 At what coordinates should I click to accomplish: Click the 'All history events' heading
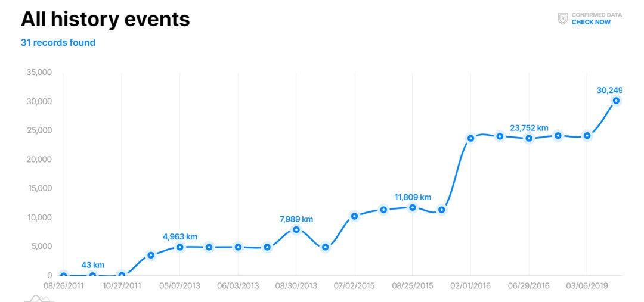click(105, 20)
